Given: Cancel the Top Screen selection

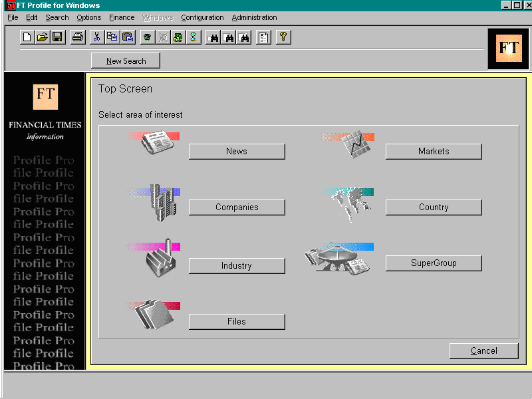Looking at the screenshot, I should pyautogui.click(x=483, y=350).
